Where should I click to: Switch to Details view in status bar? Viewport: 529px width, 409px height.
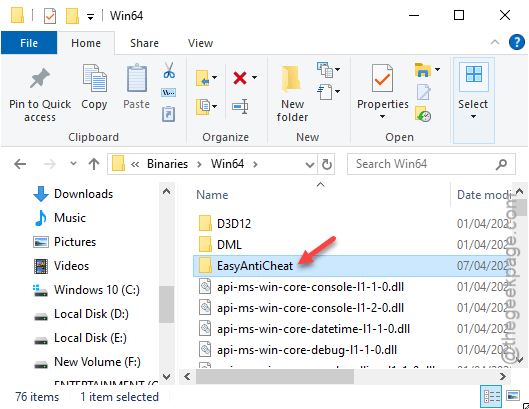[x=491, y=397]
